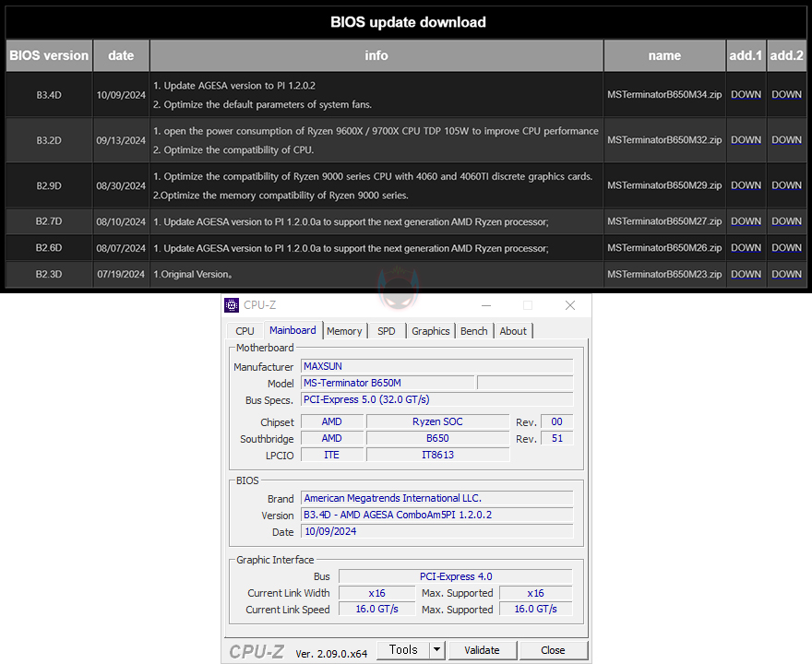Download B2.7D BIOS from add.2 link

coord(786,221)
